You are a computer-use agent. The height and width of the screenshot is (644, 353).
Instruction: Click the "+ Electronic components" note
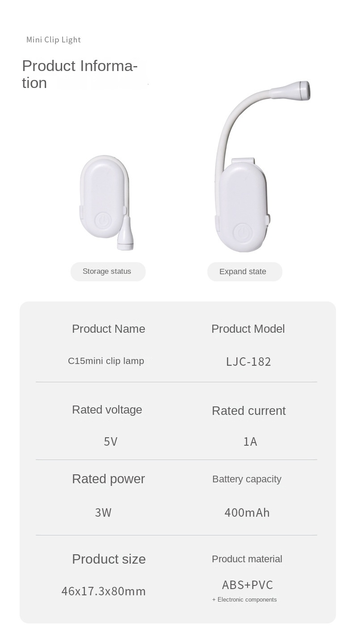pyautogui.click(x=244, y=600)
